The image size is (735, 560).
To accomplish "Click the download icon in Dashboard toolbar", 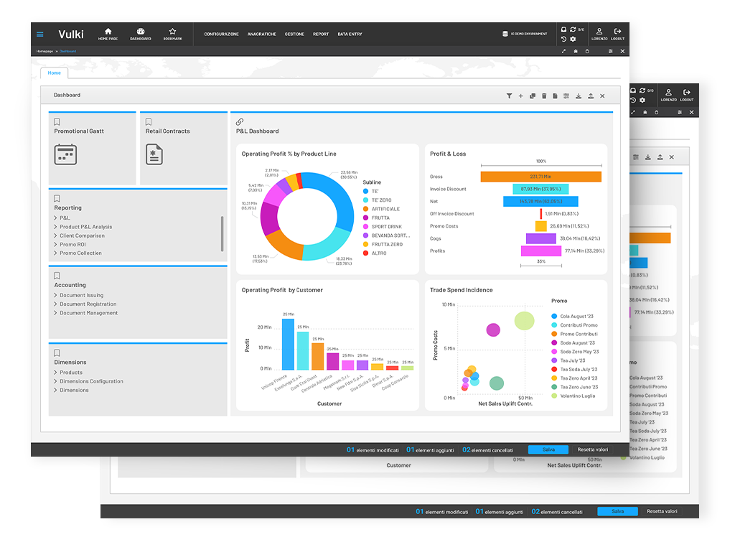I will pyautogui.click(x=579, y=95).
